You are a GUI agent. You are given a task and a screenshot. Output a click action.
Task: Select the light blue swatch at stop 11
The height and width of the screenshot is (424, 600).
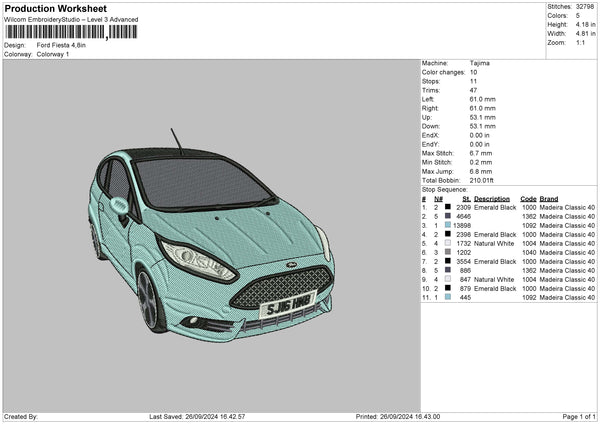pos(447,297)
